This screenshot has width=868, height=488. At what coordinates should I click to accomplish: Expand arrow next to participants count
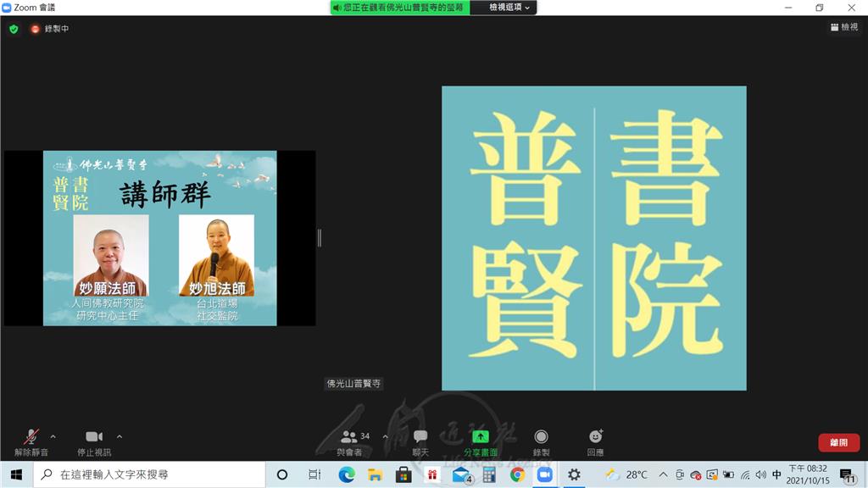[x=386, y=436]
